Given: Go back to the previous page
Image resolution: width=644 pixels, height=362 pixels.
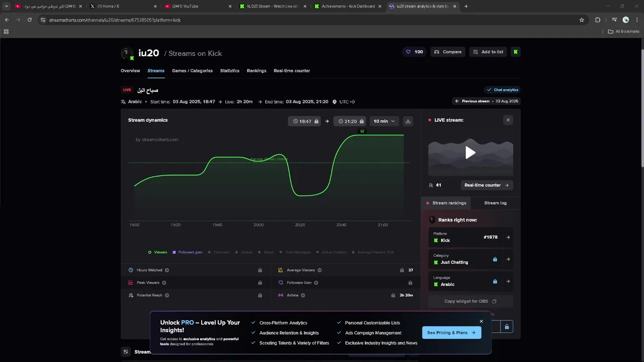Looking at the screenshot, I should pyautogui.click(x=7, y=20).
